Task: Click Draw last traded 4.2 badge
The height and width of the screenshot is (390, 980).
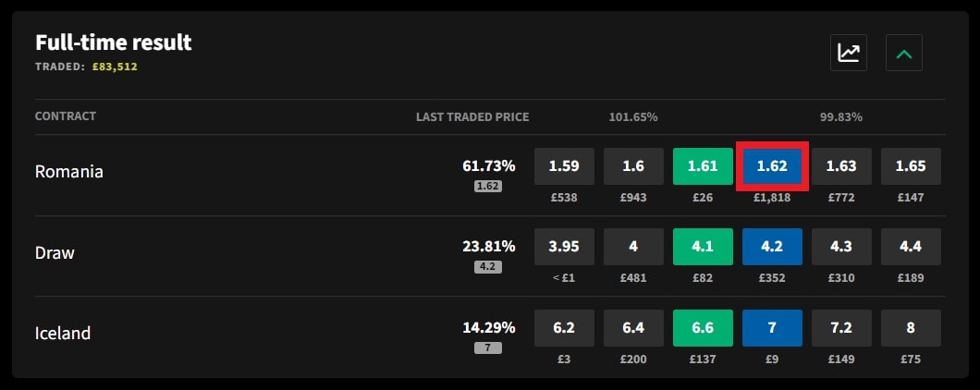Action: [487, 267]
